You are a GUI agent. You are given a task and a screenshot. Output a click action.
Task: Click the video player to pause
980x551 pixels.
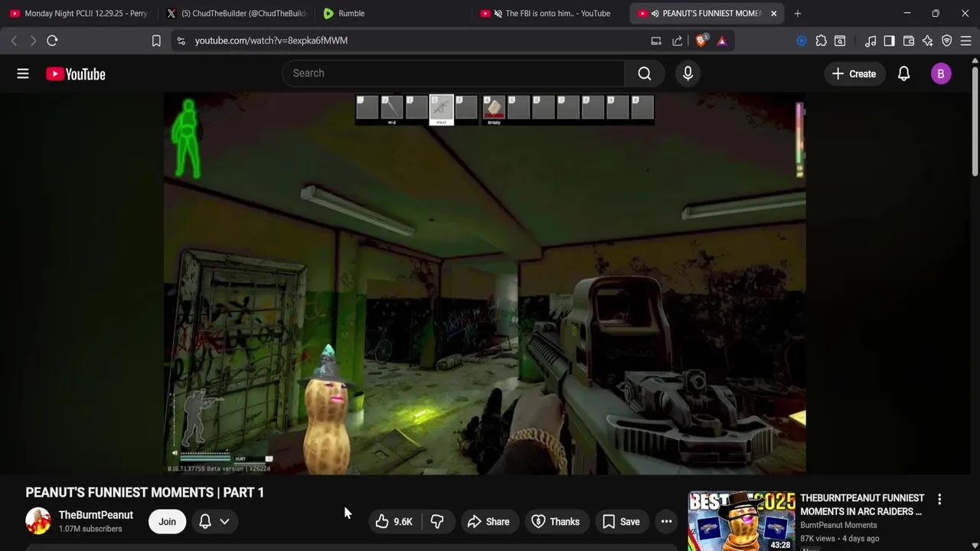[485, 283]
